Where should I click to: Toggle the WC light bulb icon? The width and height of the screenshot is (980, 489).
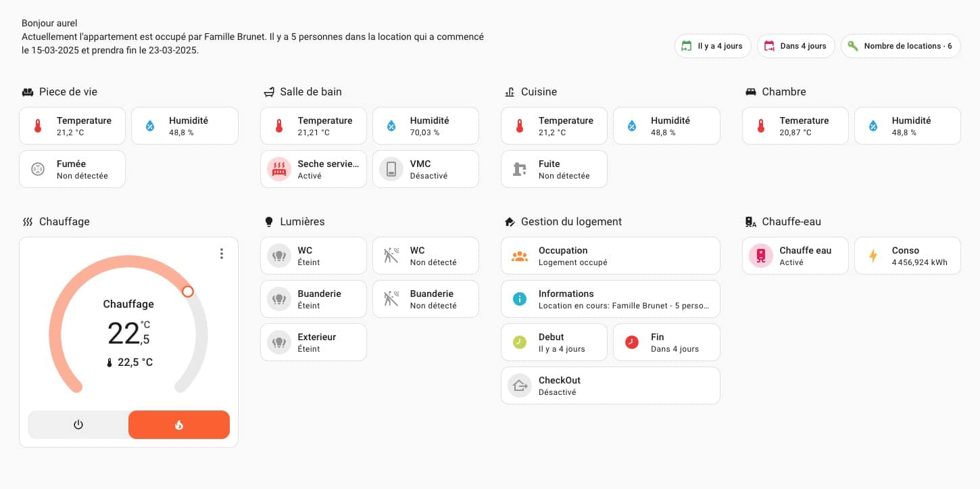tap(278, 256)
